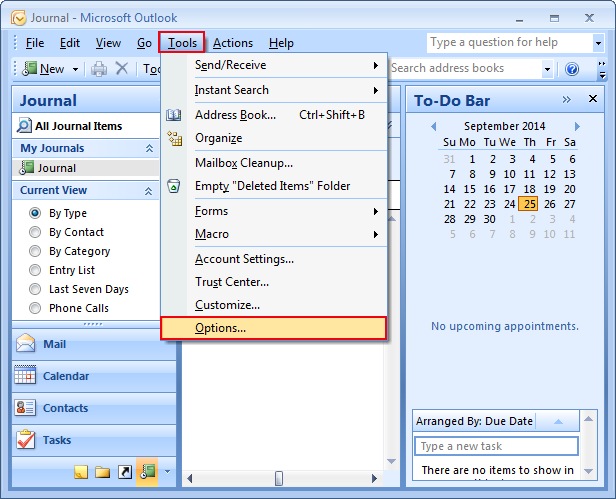Click the September 2014 month header
This screenshot has width=616, height=499.
(x=504, y=127)
